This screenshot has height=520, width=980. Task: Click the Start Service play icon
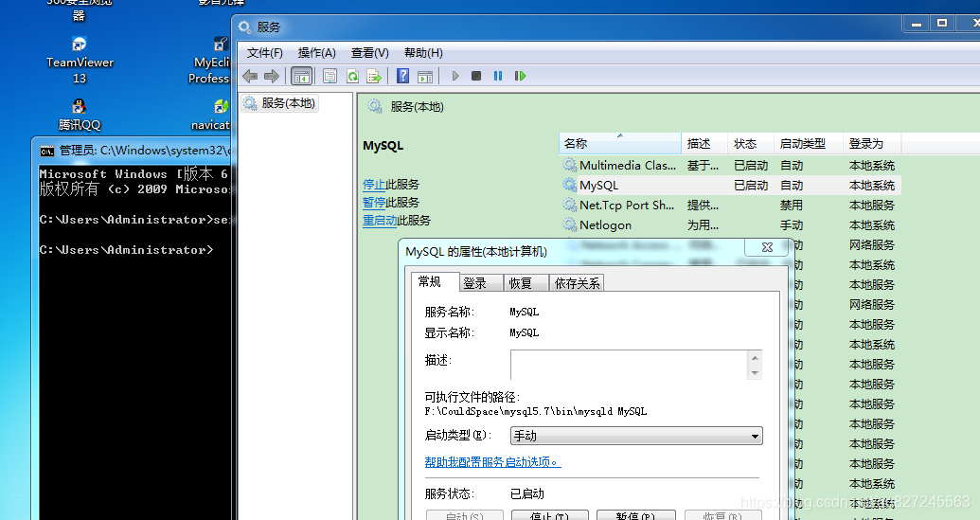tap(455, 76)
